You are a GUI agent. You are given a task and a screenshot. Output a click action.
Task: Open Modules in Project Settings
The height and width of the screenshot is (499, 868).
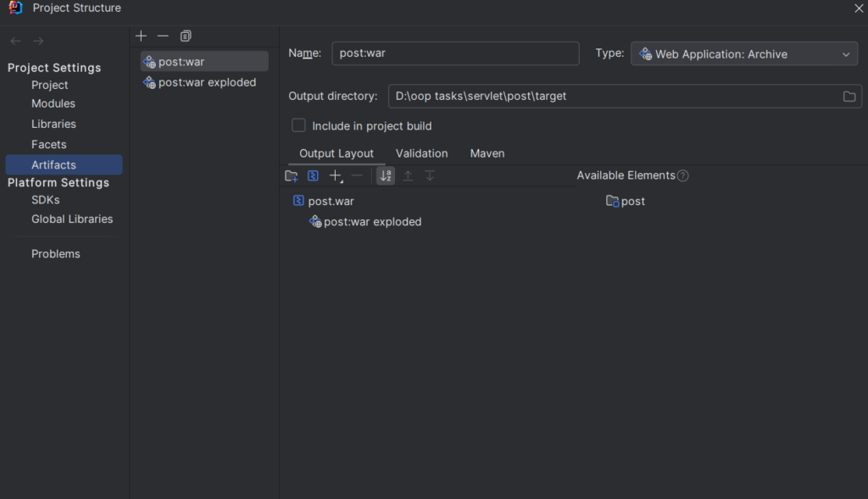tap(53, 103)
